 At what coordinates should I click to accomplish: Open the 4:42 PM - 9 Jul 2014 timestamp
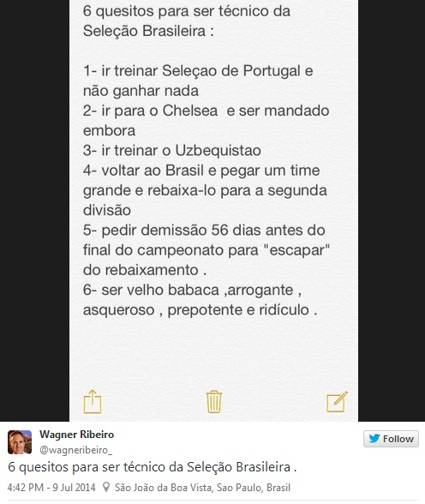click(51, 487)
